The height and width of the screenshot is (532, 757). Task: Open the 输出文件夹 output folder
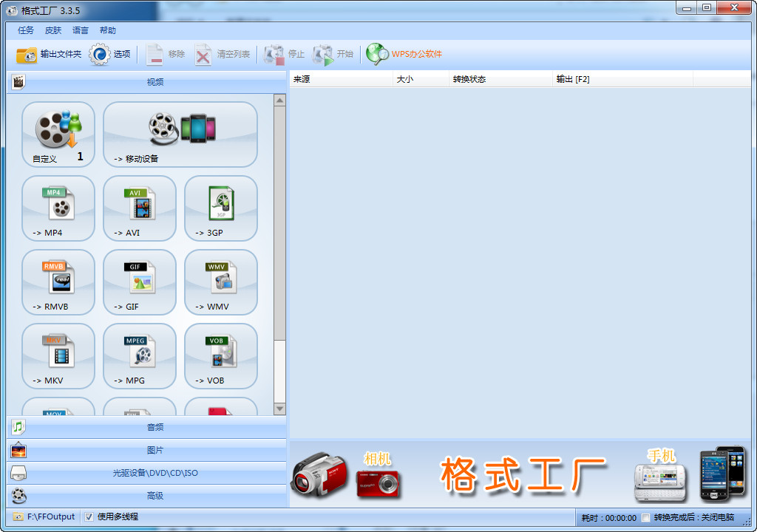[48, 54]
